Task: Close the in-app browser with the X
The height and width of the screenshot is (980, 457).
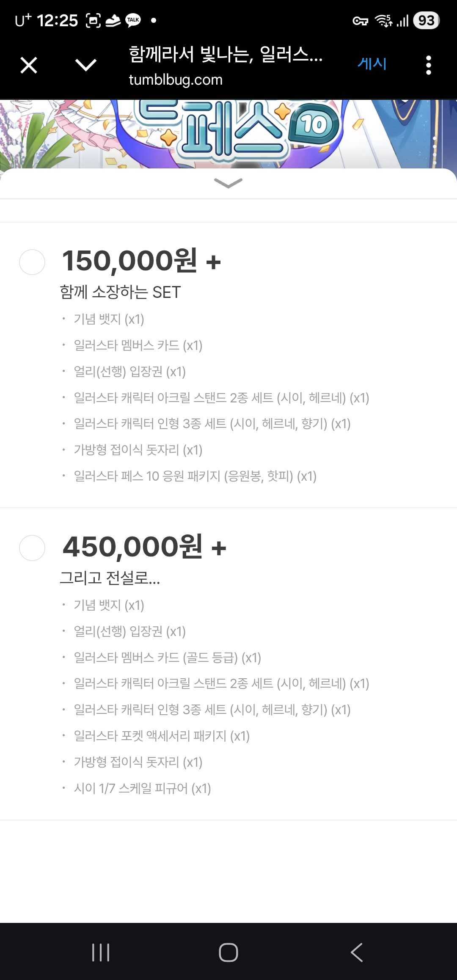Action: pos(29,65)
